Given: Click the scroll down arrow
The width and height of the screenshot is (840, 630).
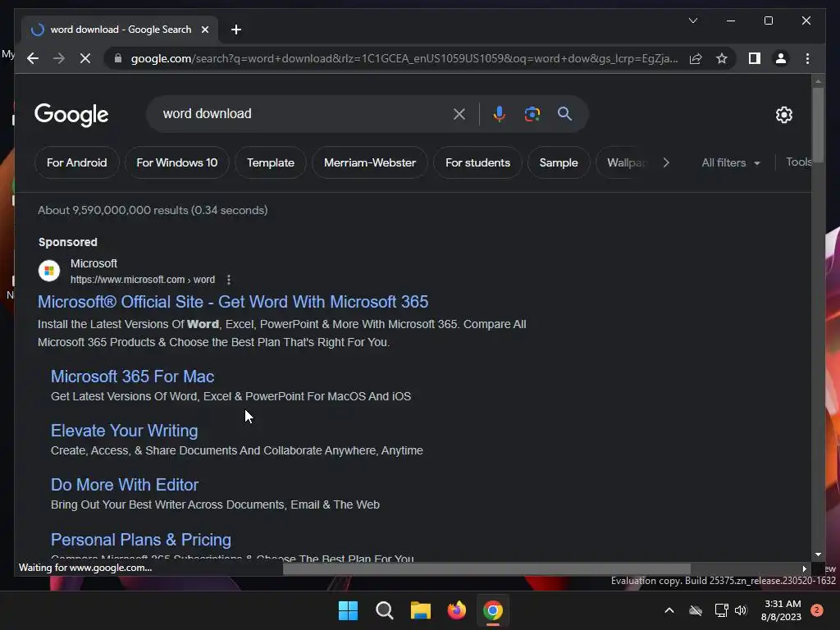Looking at the screenshot, I should (818, 555).
